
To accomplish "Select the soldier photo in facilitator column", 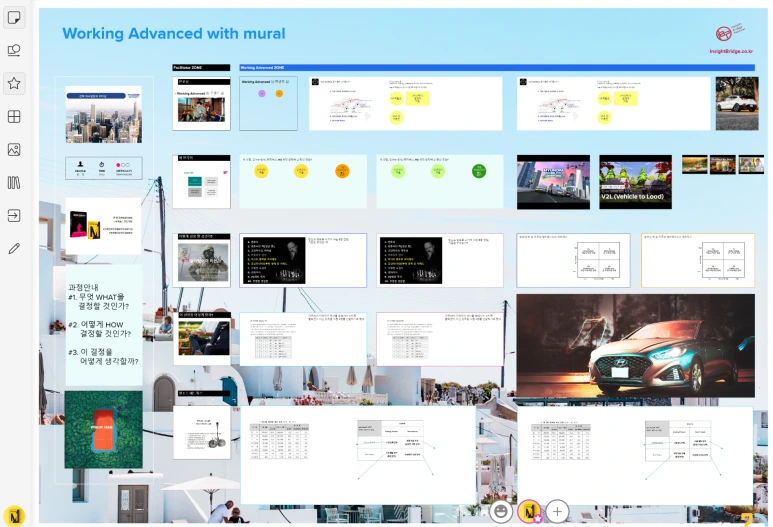I will coord(203,262).
